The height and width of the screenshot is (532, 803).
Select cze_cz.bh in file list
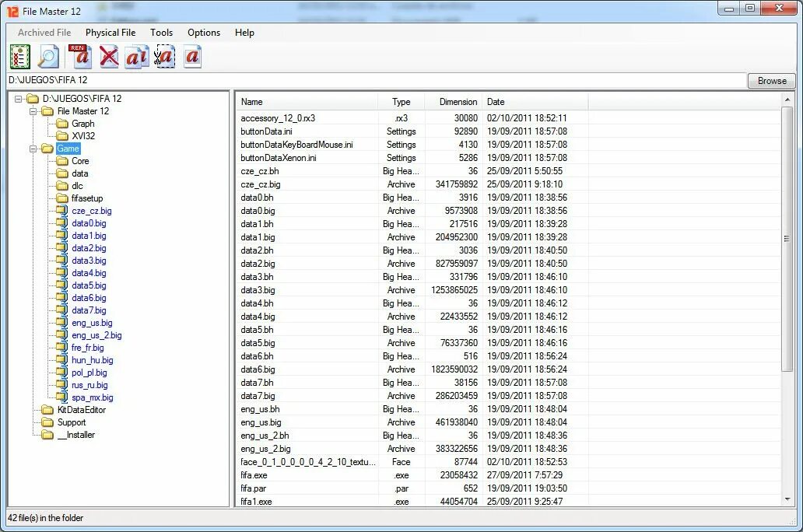click(x=260, y=171)
